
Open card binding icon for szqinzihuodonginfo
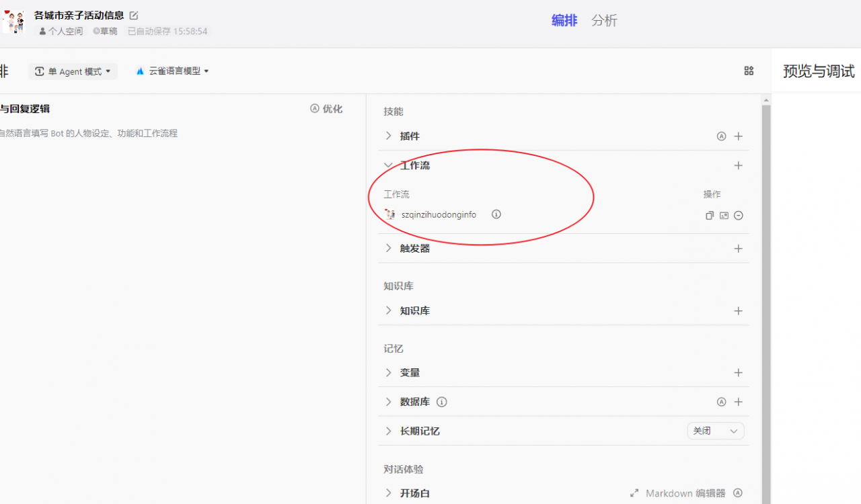click(724, 216)
